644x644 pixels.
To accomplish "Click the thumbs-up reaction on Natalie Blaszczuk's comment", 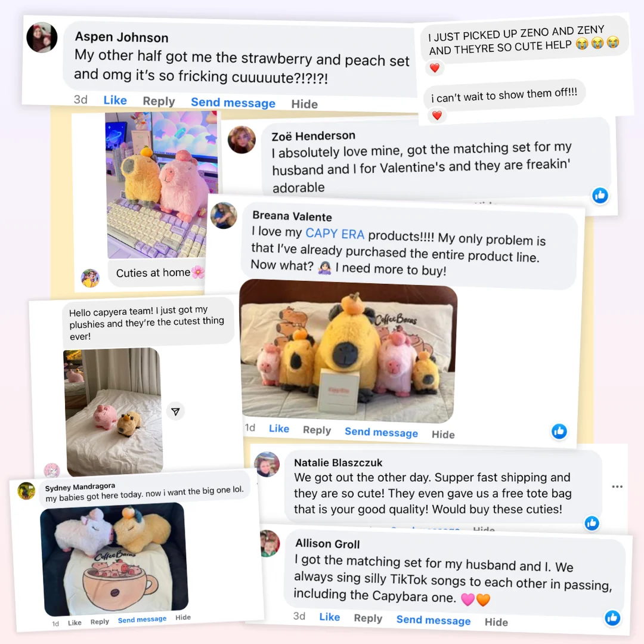I will [x=592, y=523].
